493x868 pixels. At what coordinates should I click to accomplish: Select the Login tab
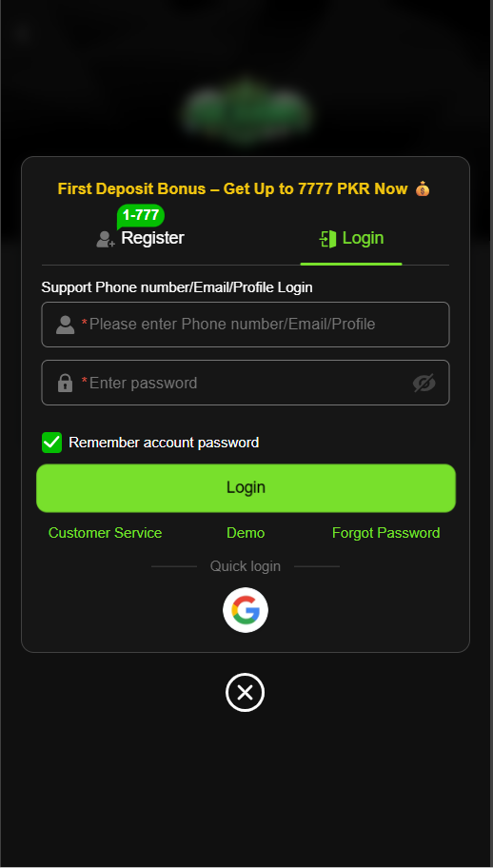[x=351, y=239]
